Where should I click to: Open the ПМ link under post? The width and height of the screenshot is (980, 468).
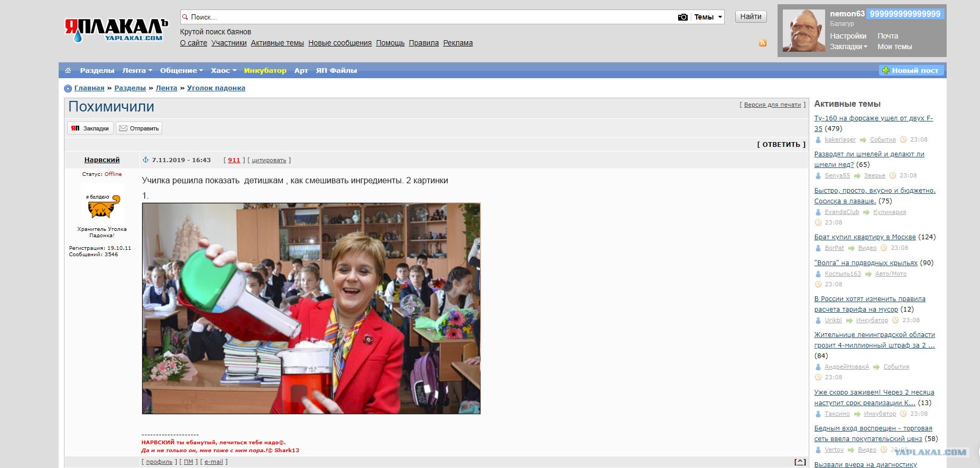(188, 462)
